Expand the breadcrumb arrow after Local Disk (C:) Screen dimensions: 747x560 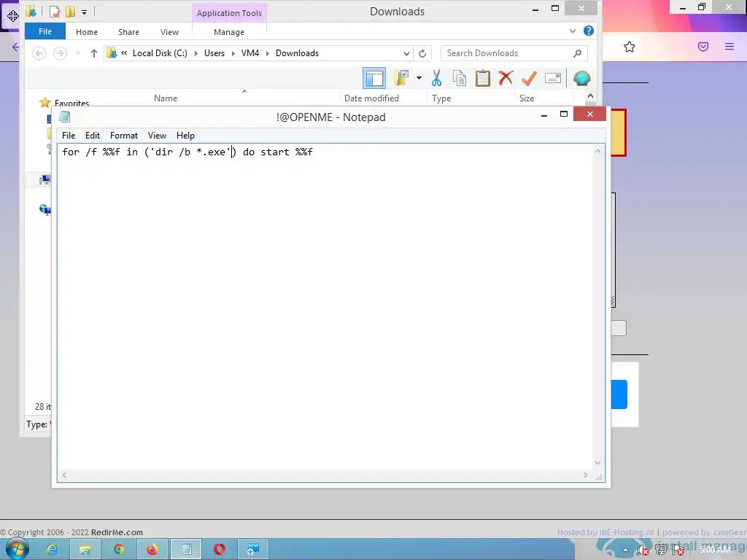click(196, 53)
